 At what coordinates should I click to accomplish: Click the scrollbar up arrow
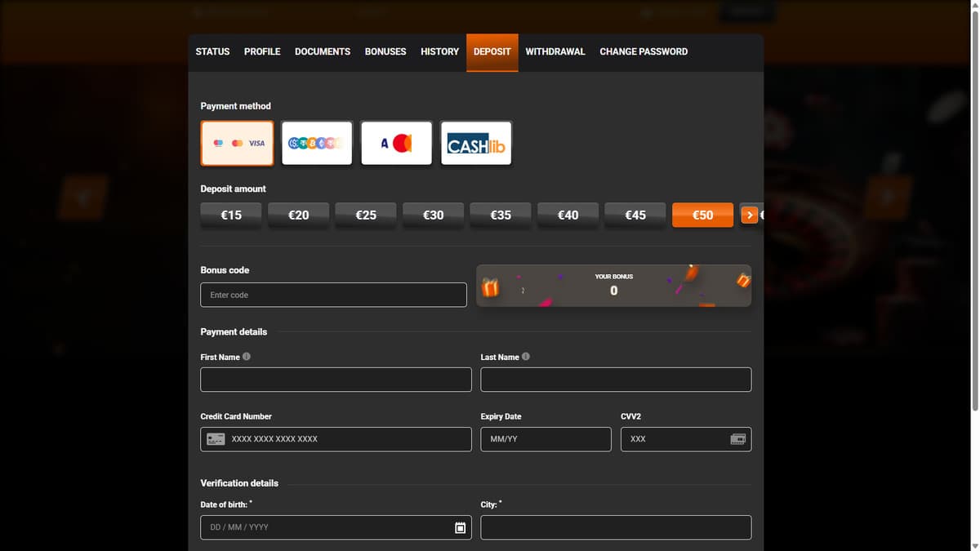974,5
